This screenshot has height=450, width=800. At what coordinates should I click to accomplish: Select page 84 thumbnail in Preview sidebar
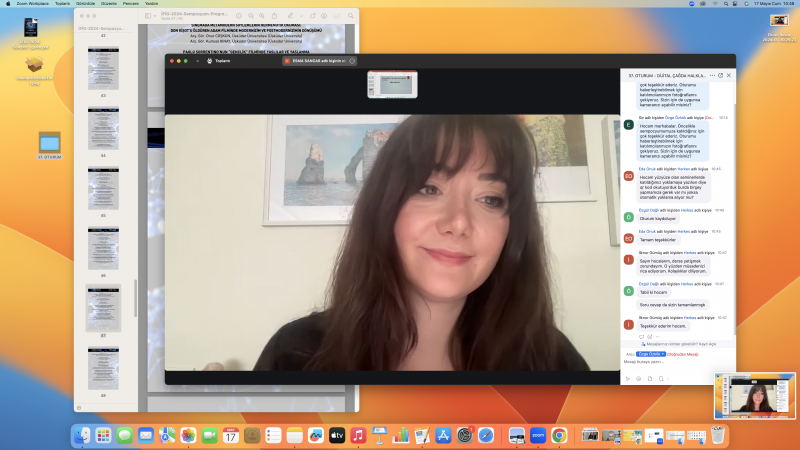(x=103, y=128)
